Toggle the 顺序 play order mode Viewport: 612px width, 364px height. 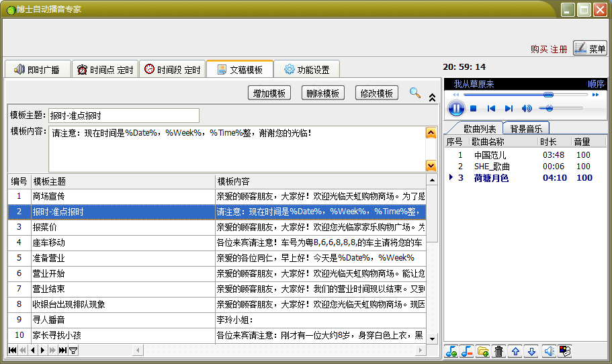coord(596,84)
